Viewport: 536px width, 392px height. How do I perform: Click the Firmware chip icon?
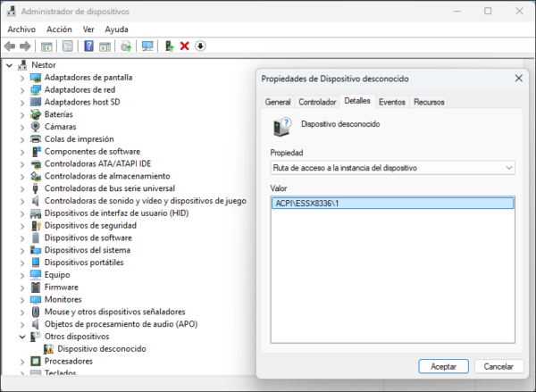coord(36,287)
